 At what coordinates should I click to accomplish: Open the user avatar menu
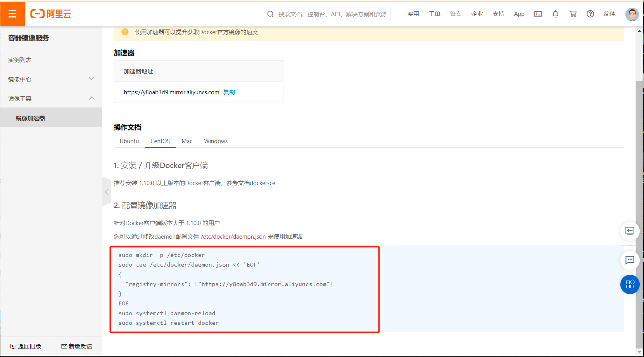click(632, 14)
